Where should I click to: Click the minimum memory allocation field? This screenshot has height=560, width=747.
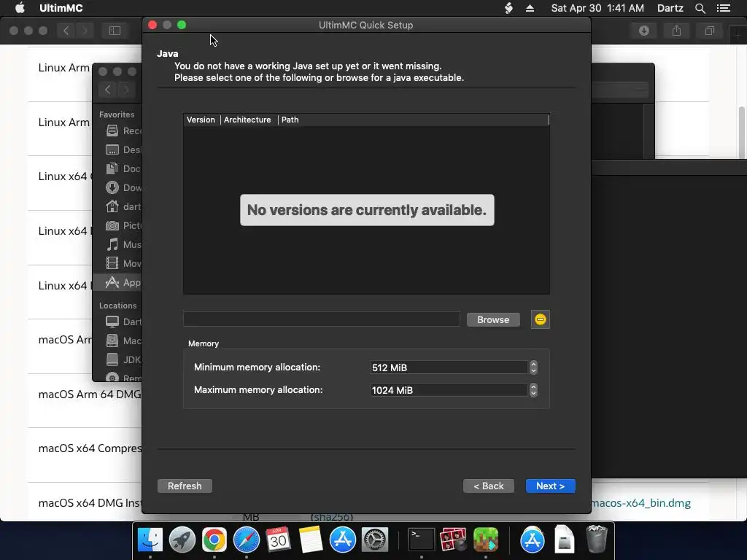click(449, 367)
